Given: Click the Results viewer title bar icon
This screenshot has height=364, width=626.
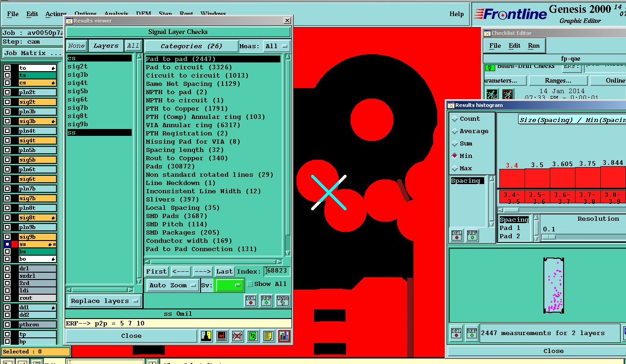Looking at the screenshot, I should [69, 21].
